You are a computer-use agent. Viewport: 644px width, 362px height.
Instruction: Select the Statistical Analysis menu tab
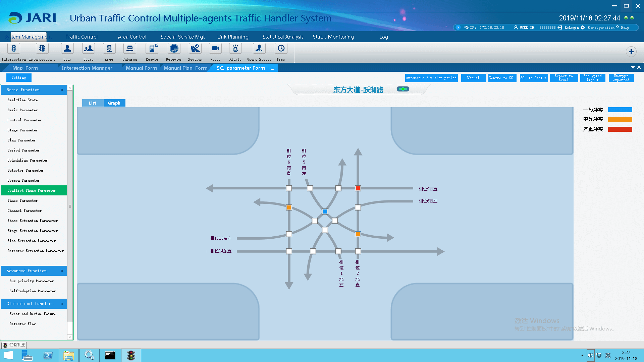coord(283,36)
